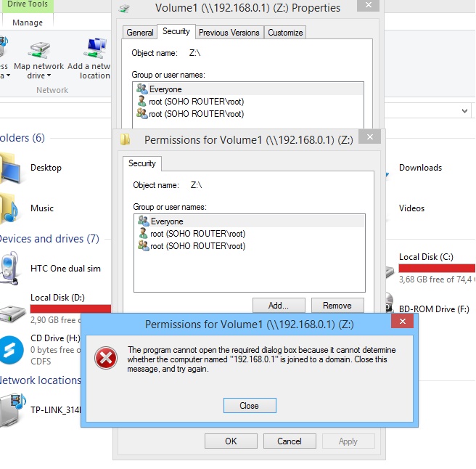Click single user icon in Permissions list
Image resolution: width=476 pixels, height=469 pixels.
click(x=143, y=233)
